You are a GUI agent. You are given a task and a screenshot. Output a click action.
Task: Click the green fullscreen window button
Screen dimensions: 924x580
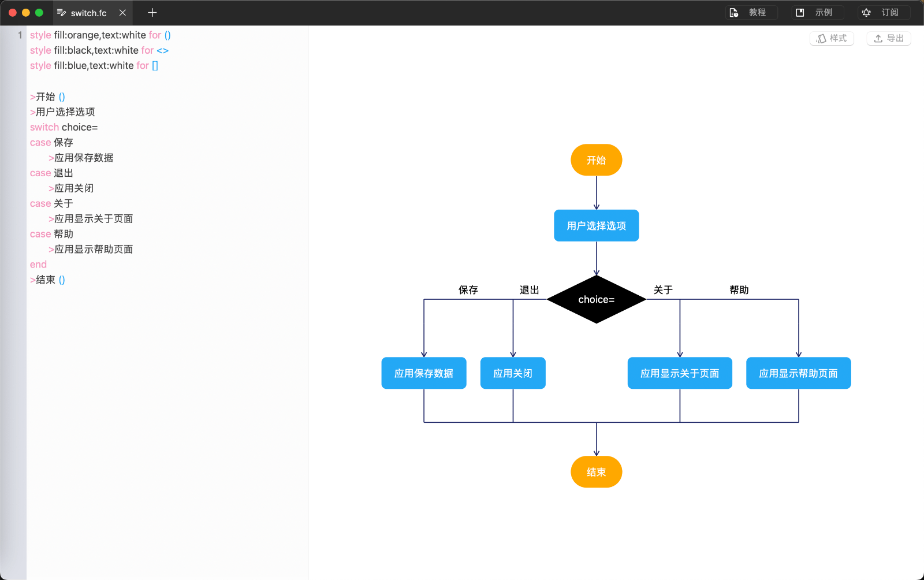pos(39,13)
